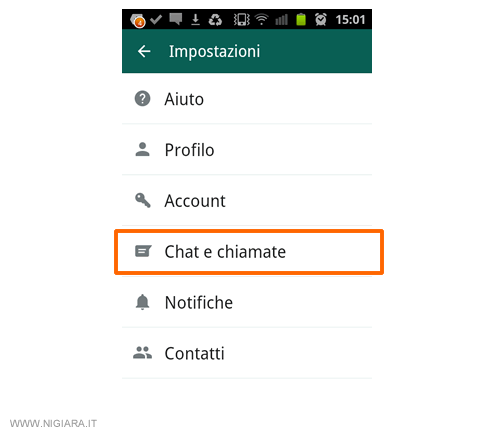Open the Profilo settings entry
This screenshot has height=440, width=500.
coord(247,150)
